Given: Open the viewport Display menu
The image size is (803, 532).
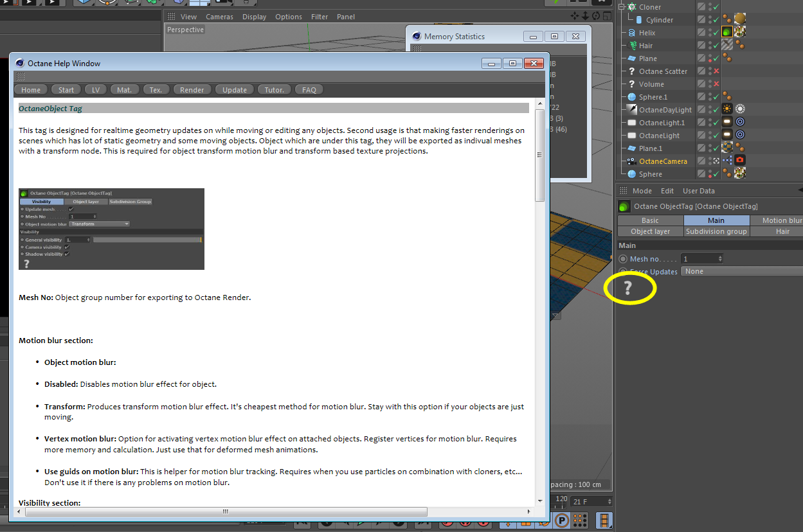Looking at the screenshot, I should pos(254,17).
